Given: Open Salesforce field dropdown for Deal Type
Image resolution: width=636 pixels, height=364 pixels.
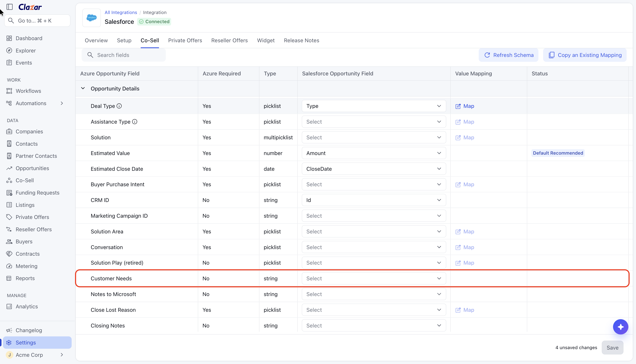Looking at the screenshot, I should point(374,106).
